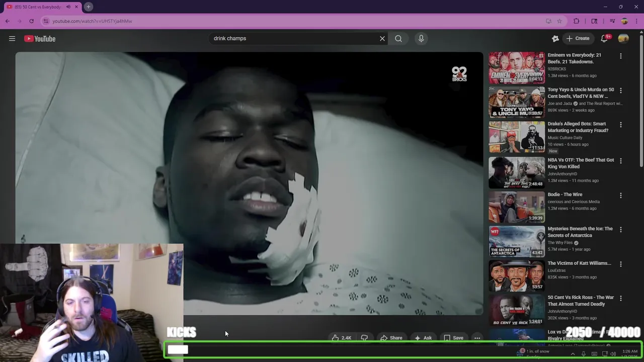The width and height of the screenshot is (644, 362).
Task: Like the video (2.4K)
Action: (341, 338)
